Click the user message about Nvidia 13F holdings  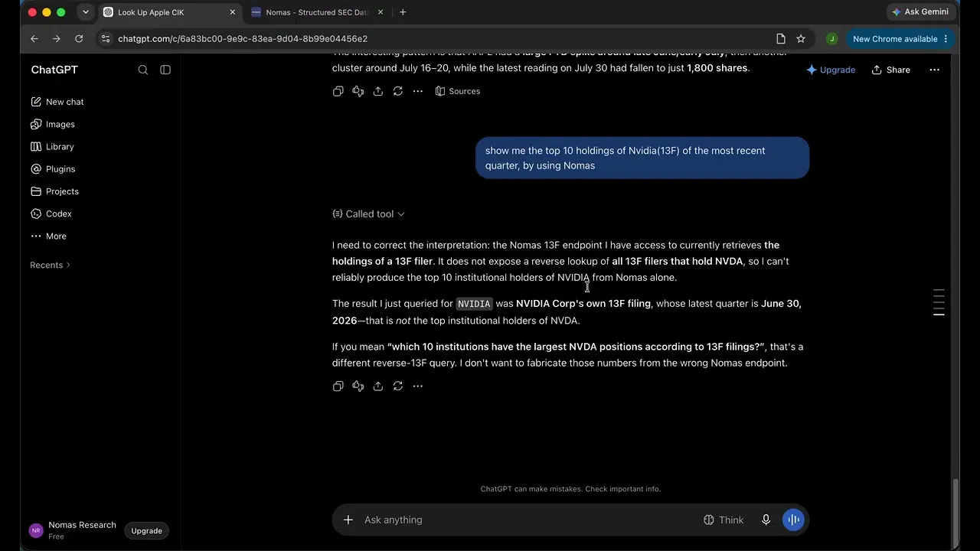coord(642,158)
